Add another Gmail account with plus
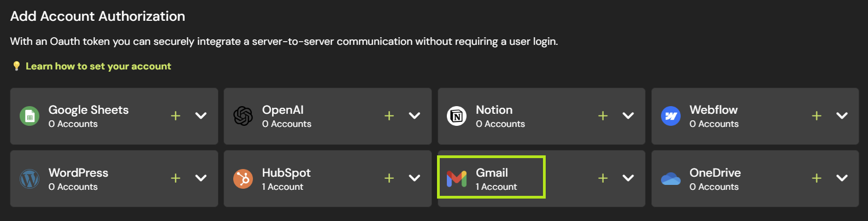This screenshot has height=221, width=868. [603, 178]
